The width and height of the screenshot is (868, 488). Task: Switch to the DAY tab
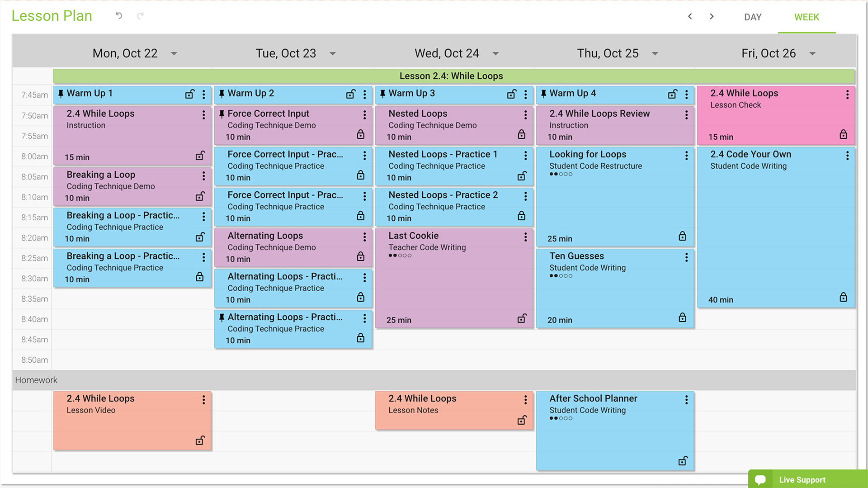(x=752, y=17)
